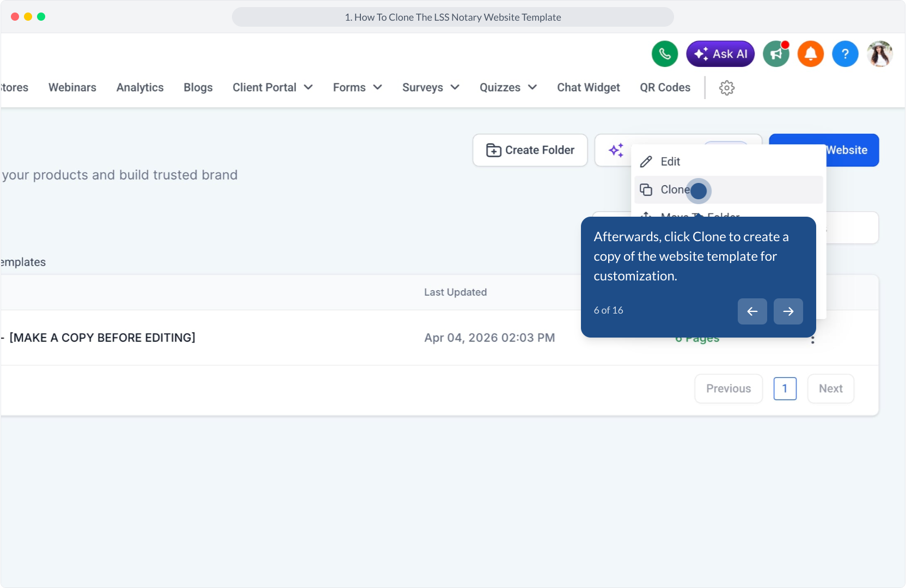This screenshot has height=588, width=906.
Task: Click the green phone call icon
Action: coord(665,54)
